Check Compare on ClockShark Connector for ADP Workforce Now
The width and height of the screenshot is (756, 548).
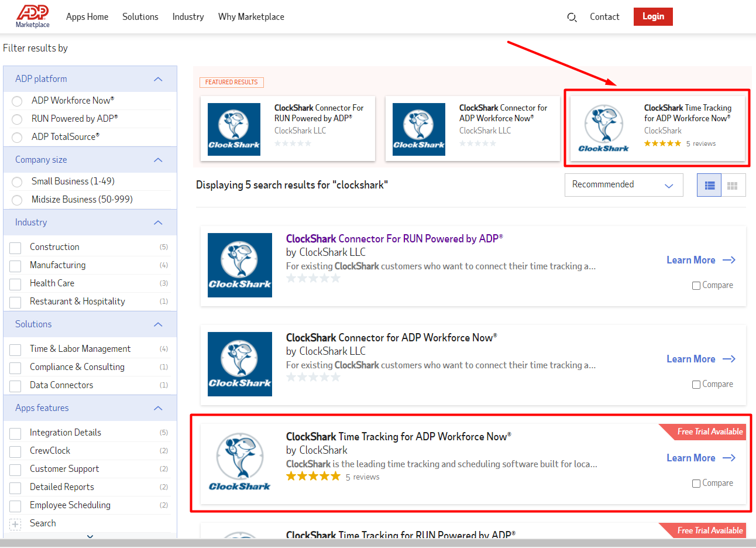coord(696,384)
